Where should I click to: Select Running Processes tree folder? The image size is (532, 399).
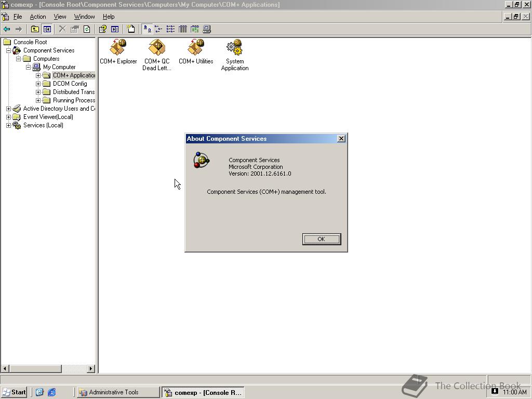pyautogui.click(x=74, y=100)
